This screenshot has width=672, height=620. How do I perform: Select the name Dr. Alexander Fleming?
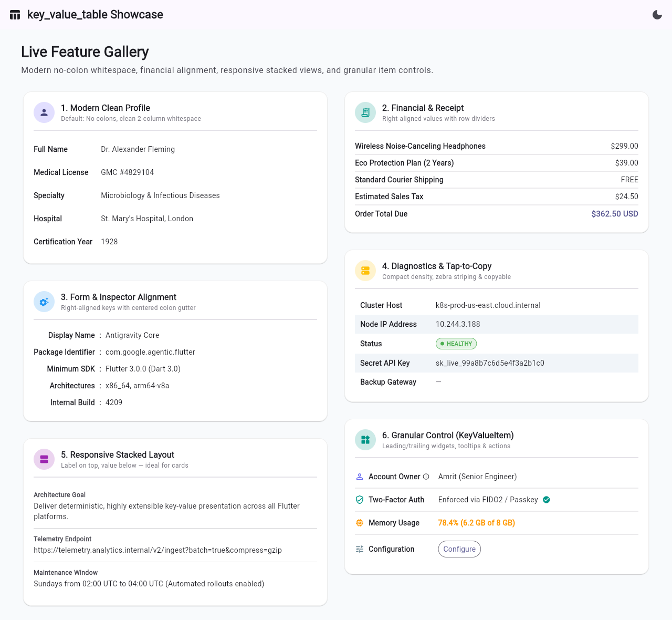138,149
